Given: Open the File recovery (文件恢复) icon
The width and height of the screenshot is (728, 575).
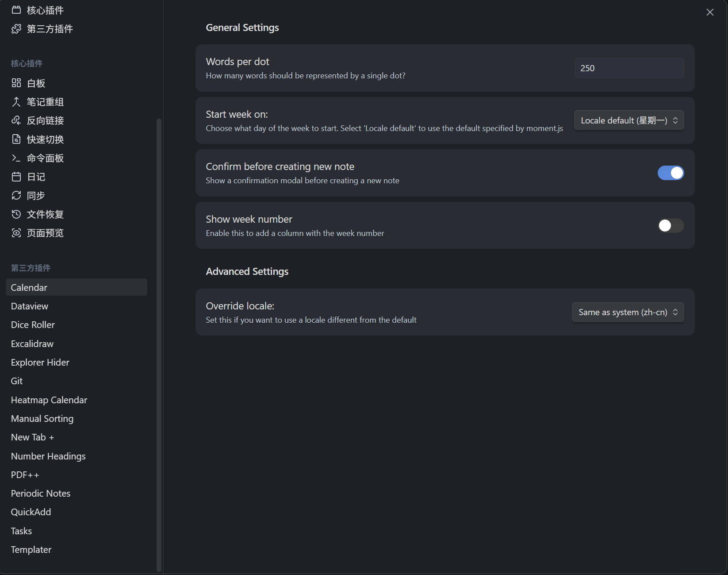Looking at the screenshot, I should (16, 214).
